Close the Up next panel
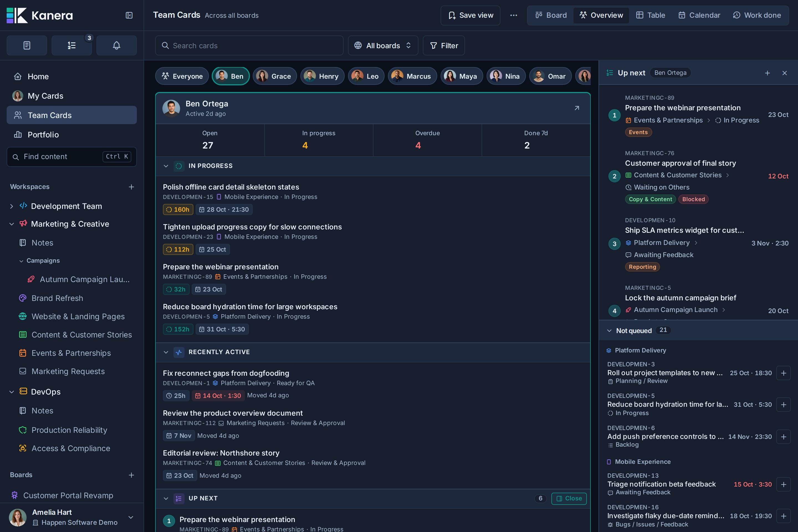798x532 pixels. pos(784,73)
